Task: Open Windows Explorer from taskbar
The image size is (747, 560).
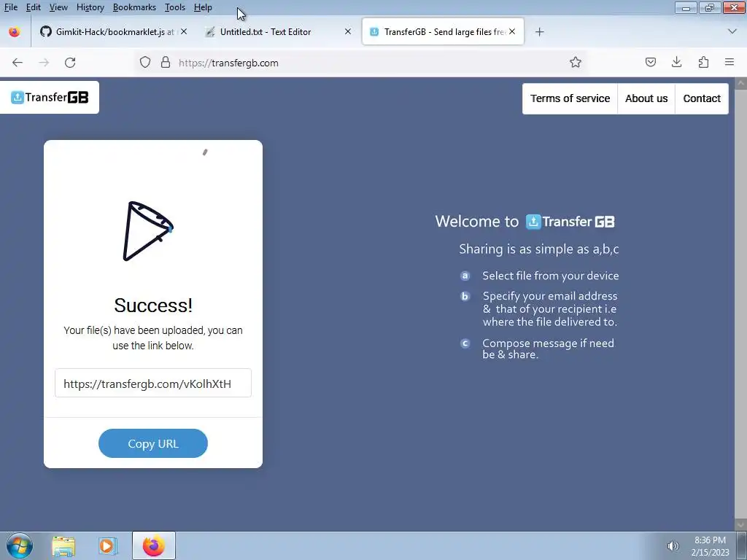Action: click(63, 545)
